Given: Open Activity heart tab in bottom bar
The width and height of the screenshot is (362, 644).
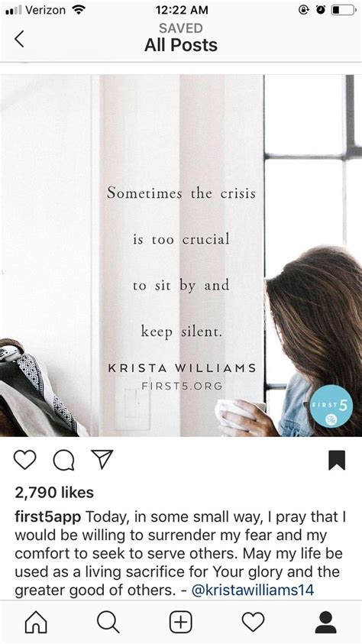Looking at the screenshot, I should [254, 623].
